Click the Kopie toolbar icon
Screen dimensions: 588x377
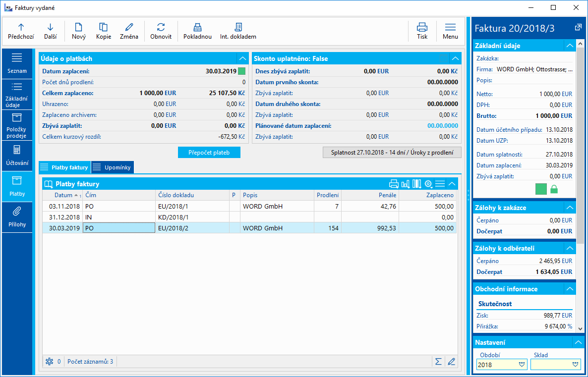pyautogui.click(x=104, y=31)
